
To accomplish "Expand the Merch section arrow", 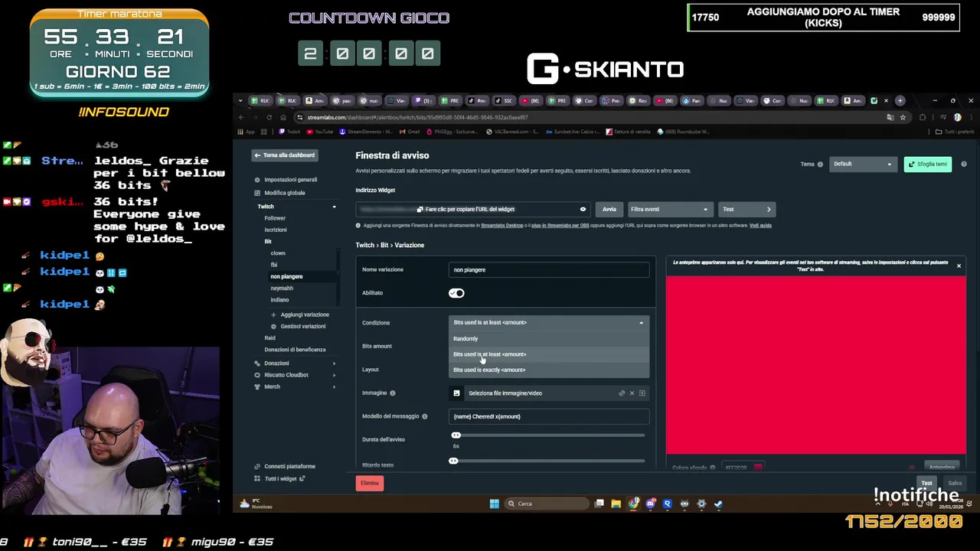I will 334,386.
